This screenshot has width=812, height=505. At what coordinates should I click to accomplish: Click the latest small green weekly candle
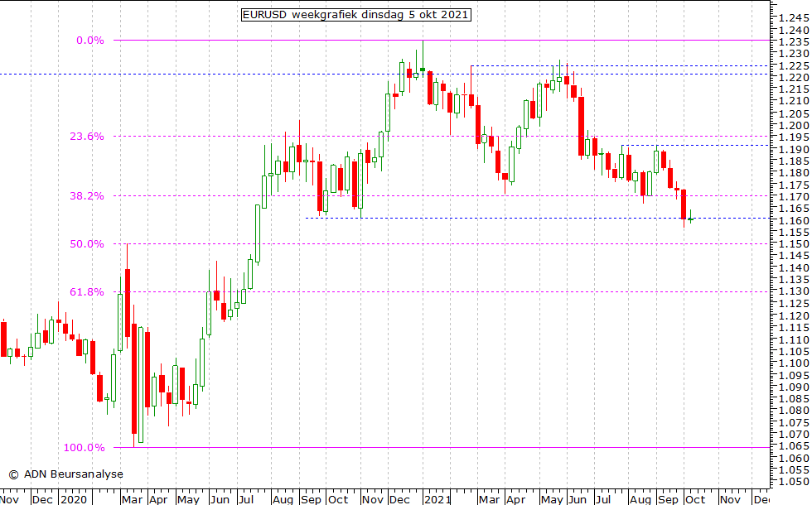click(x=690, y=219)
